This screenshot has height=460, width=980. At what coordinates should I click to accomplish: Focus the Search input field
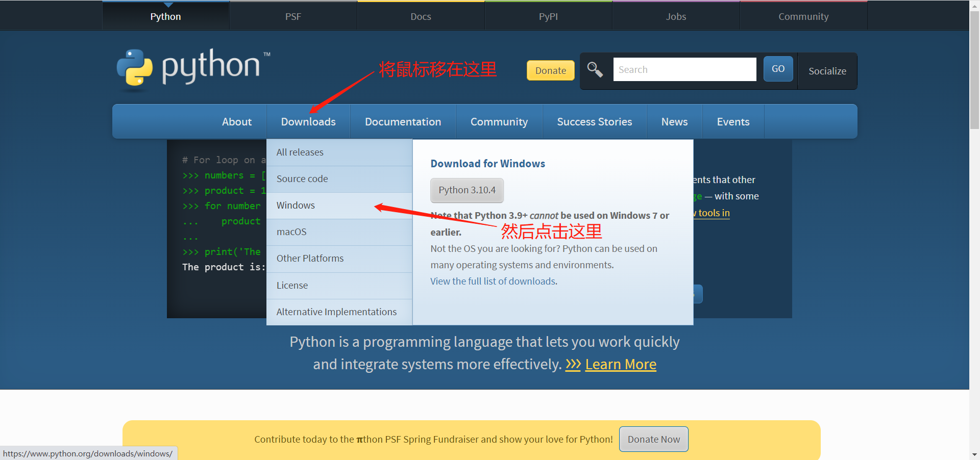point(684,69)
